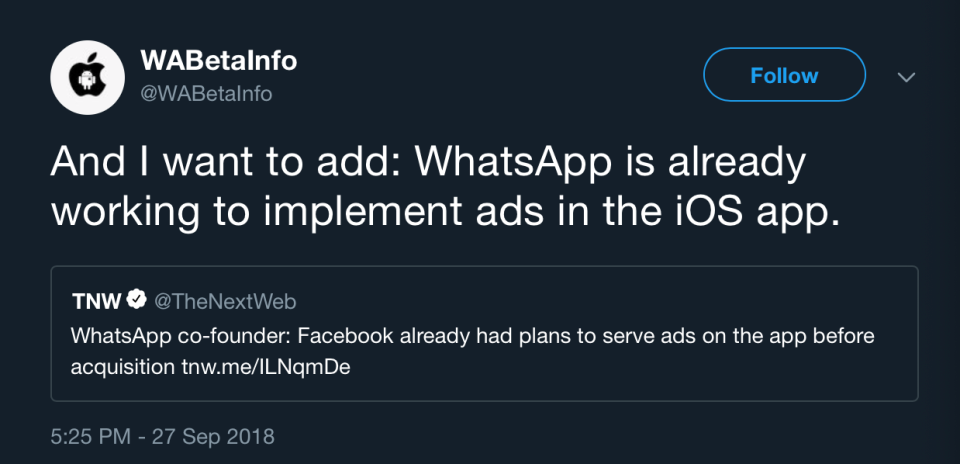Click the "And I want to add" tweet line
This screenshot has width=960, height=464.
(427, 161)
